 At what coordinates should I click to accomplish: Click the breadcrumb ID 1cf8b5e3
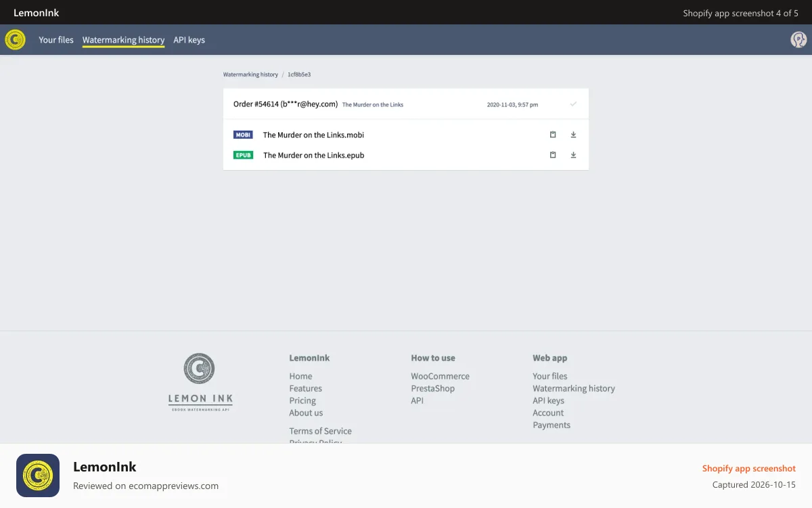pyautogui.click(x=299, y=75)
